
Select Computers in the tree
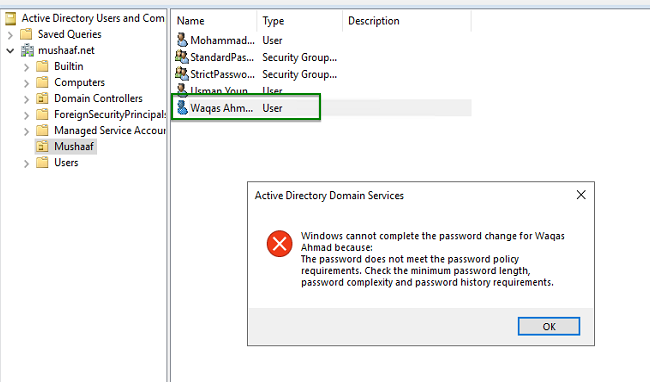80,82
